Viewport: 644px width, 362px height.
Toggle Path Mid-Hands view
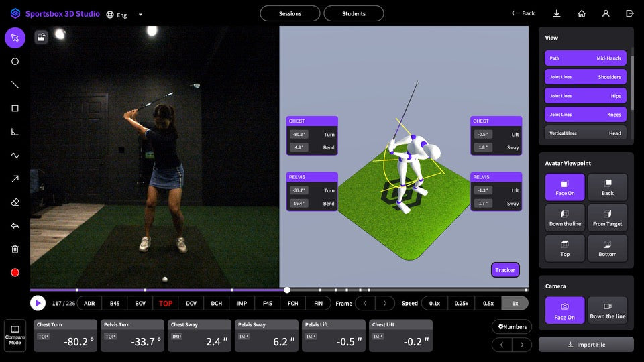pyautogui.click(x=585, y=58)
